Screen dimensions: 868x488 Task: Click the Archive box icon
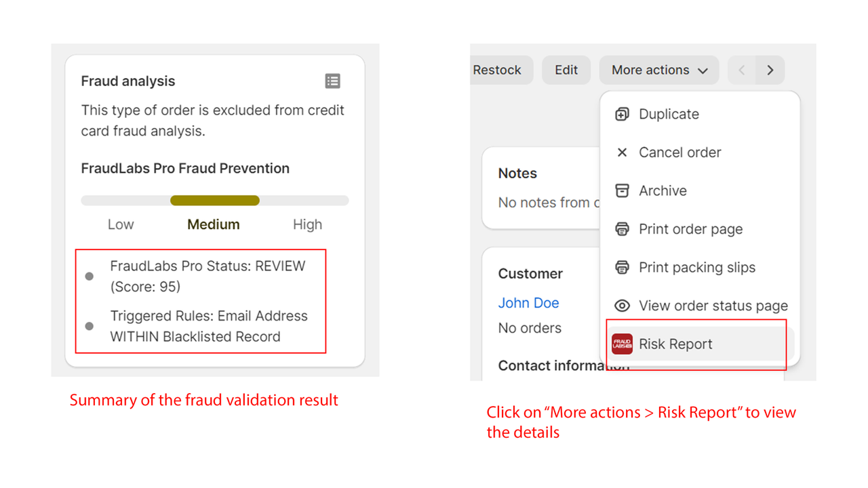(622, 190)
